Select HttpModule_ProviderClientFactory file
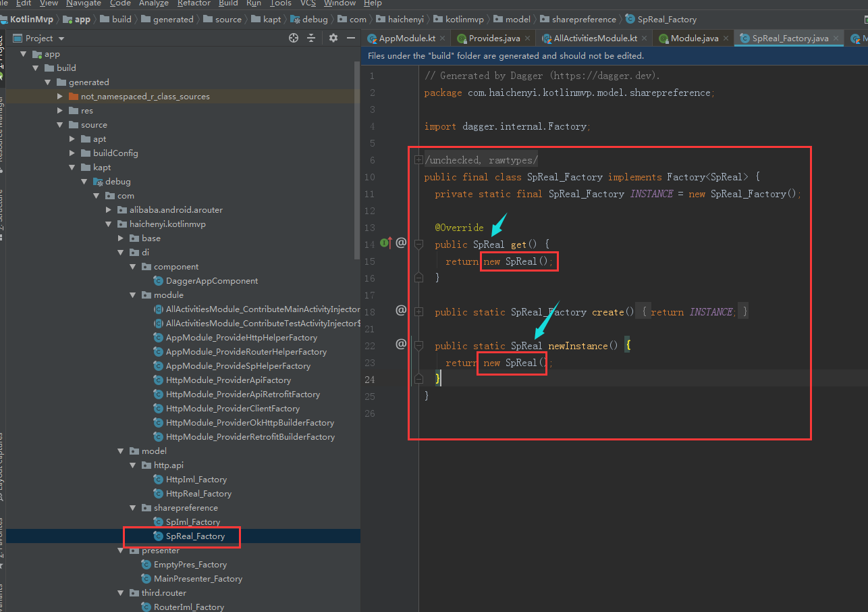Viewport: 868px width, 612px height. (233, 409)
